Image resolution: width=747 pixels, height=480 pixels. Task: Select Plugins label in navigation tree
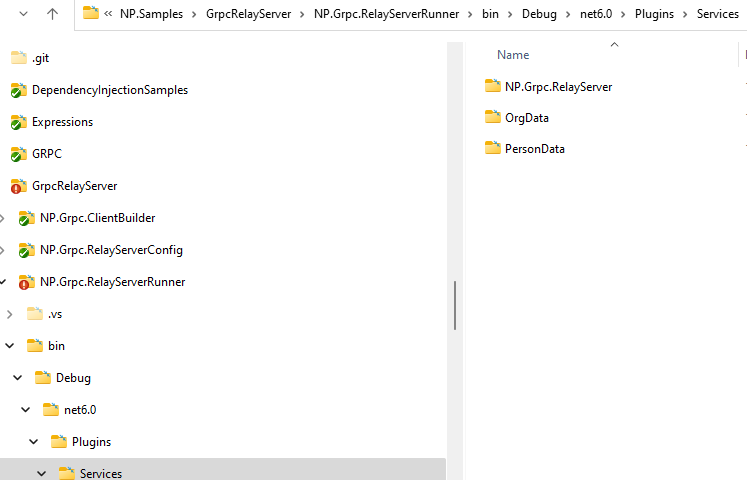tap(91, 441)
